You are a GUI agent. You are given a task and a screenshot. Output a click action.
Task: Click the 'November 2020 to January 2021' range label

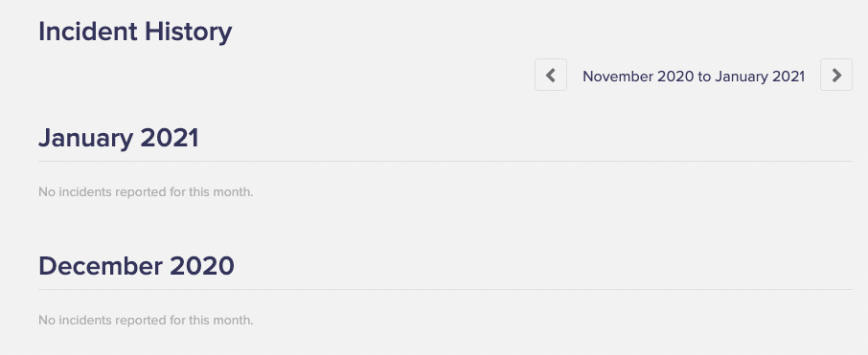pos(694,77)
